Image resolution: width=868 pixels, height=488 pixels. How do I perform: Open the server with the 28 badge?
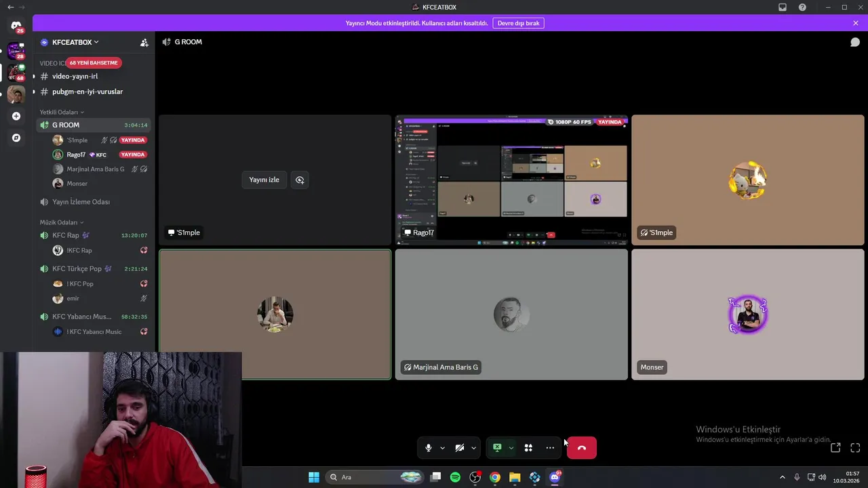pyautogui.click(x=16, y=51)
